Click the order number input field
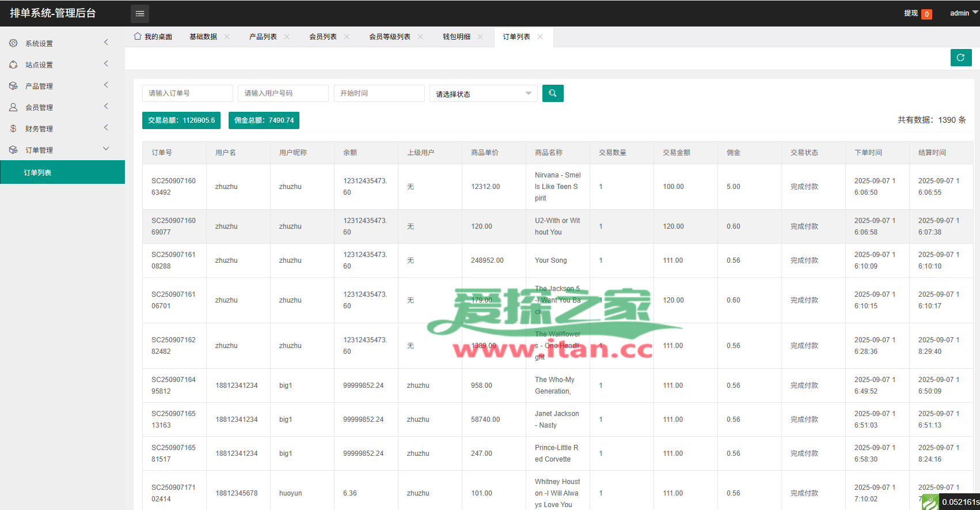 tap(187, 93)
